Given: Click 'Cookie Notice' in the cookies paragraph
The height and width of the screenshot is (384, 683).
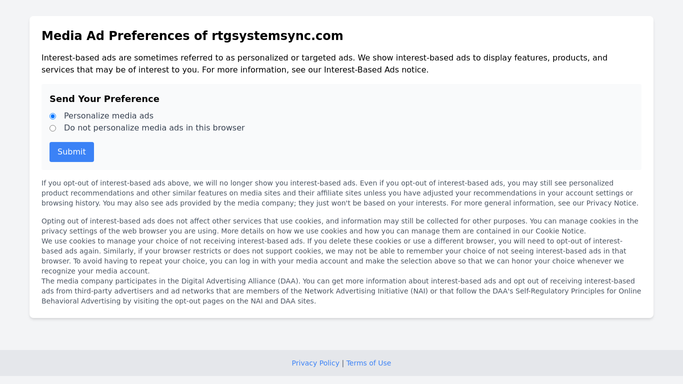Looking at the screenshot, I should click(560, 231).
